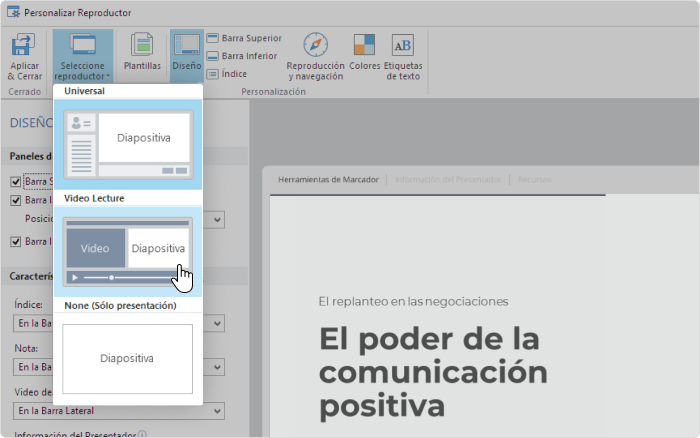Click the Barra Superior ribbon item
700x438 pixels.
pos(244,38)
